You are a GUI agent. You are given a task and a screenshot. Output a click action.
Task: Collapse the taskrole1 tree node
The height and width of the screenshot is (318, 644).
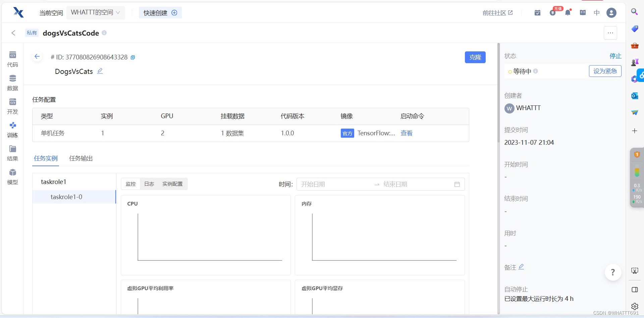point(54,182)
